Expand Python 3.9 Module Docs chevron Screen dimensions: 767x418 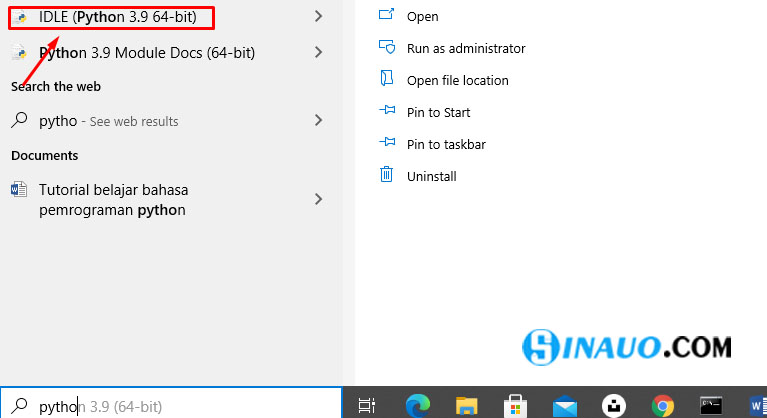(318, 52)
